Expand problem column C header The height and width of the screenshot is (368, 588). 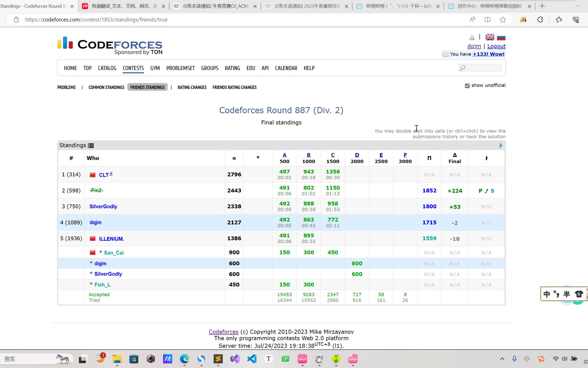[333, 154]
